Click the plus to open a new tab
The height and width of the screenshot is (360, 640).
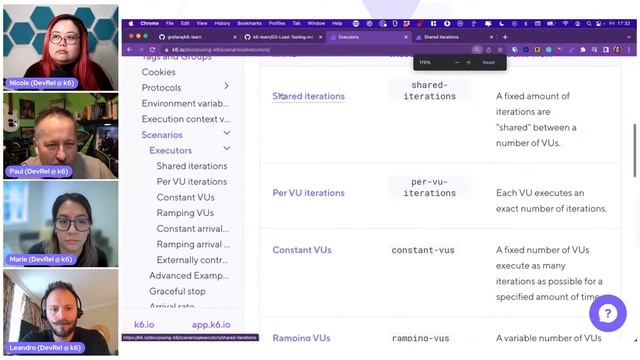pos(505,37)
